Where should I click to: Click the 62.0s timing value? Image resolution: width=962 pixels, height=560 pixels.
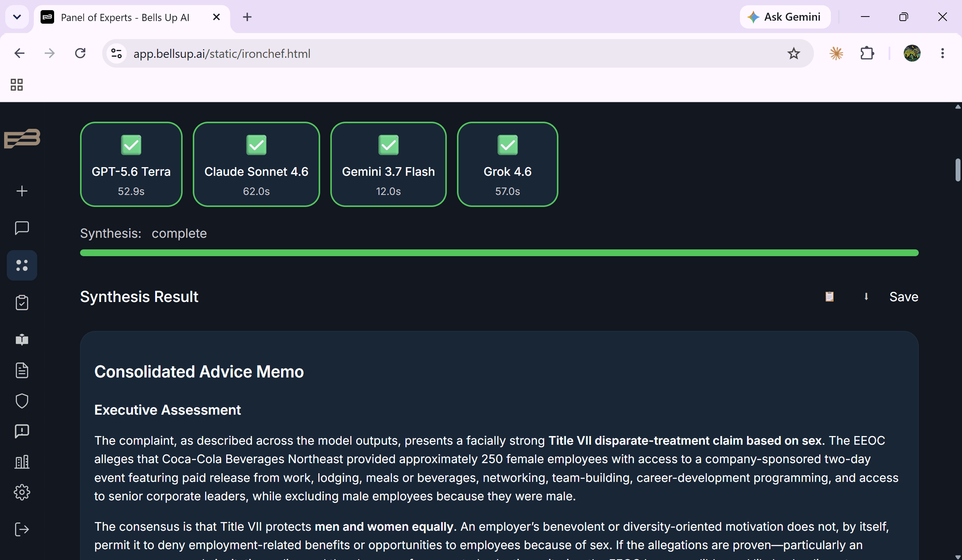(256, 191)
